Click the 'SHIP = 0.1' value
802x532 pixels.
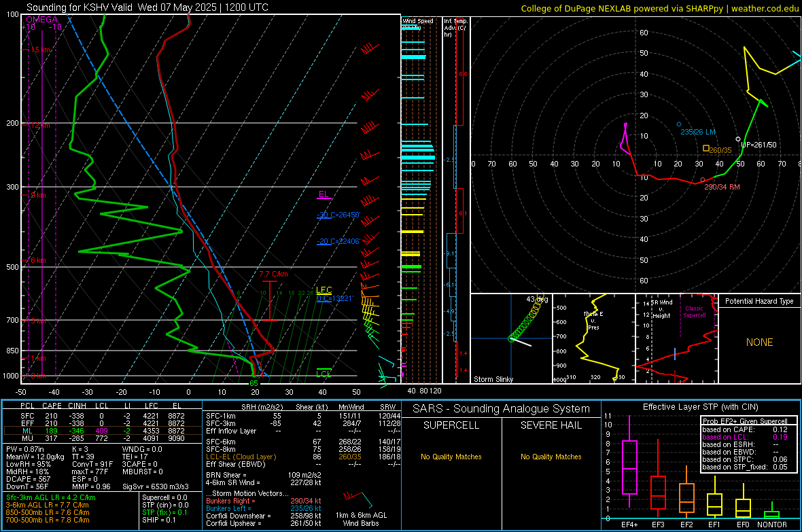coord(159,520)
